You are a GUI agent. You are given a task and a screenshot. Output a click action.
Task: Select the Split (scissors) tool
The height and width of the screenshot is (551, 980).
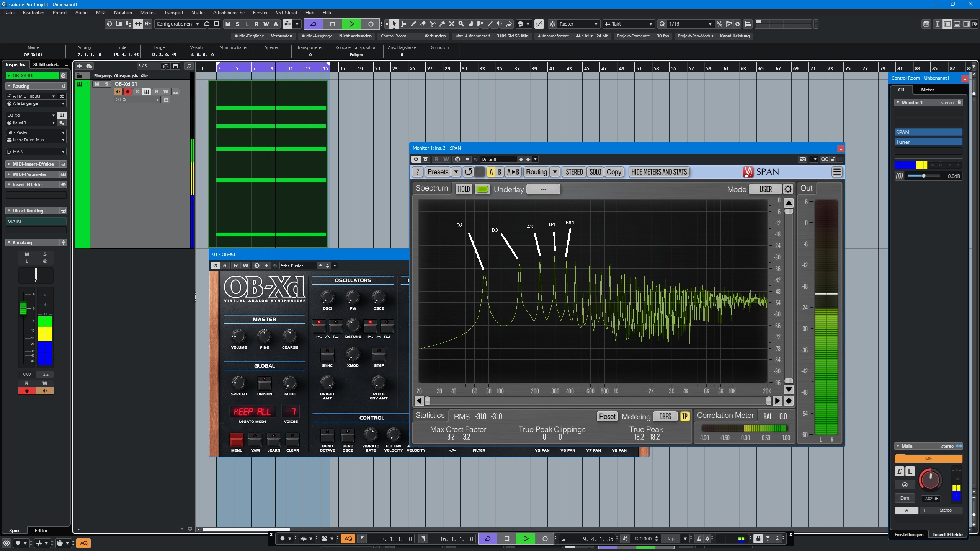[x=432, y=24]
